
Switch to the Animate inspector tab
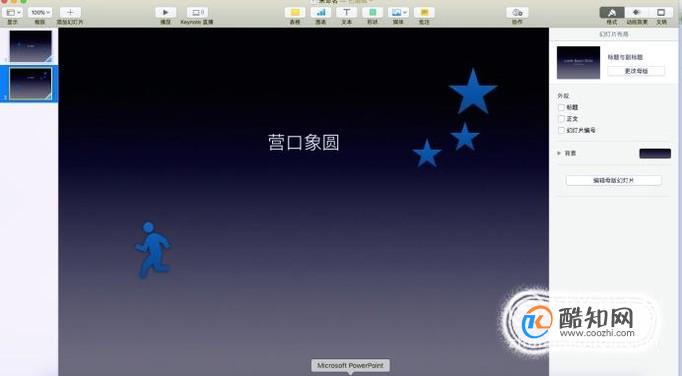[x=637, y=13]
